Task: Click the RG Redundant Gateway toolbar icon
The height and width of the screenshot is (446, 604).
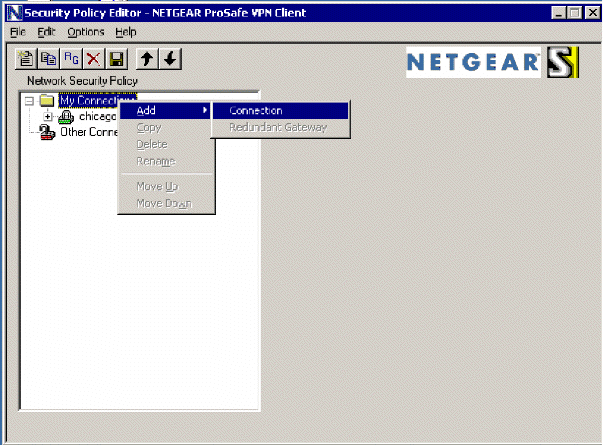Action: [x=71, y=59]
